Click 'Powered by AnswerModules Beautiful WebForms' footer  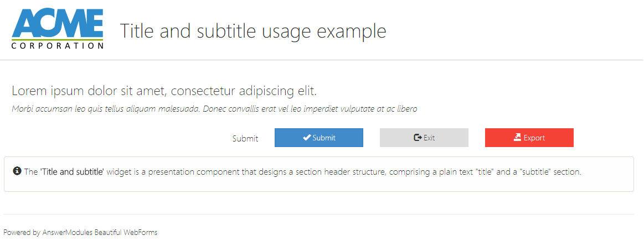(x=80, y=233)
